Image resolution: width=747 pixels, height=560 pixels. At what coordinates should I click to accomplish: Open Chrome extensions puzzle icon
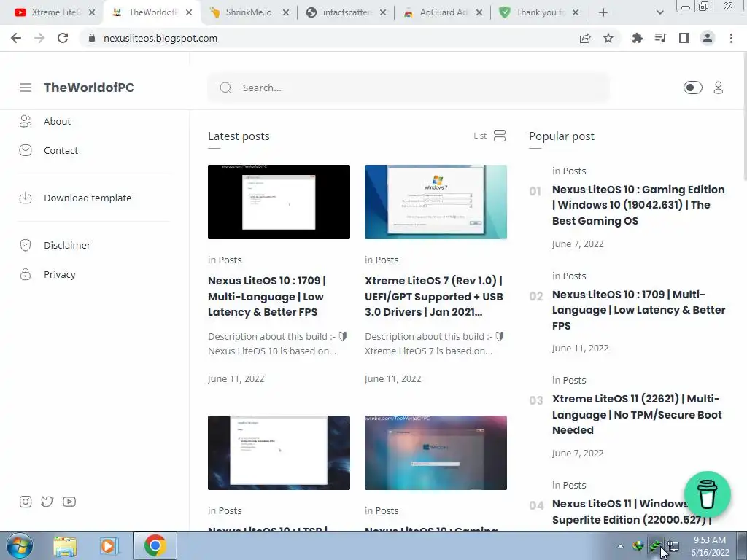click(x=637, y=38)
